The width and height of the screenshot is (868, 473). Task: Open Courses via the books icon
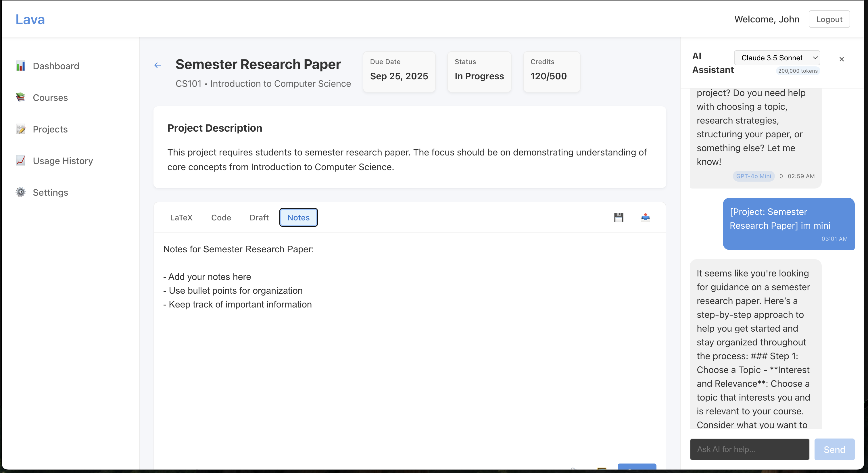[x=21, y=97]
